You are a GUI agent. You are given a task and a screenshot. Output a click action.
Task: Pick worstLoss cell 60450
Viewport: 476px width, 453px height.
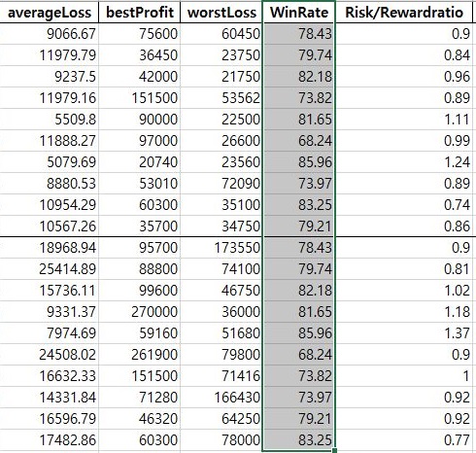(x=221, y=34)
